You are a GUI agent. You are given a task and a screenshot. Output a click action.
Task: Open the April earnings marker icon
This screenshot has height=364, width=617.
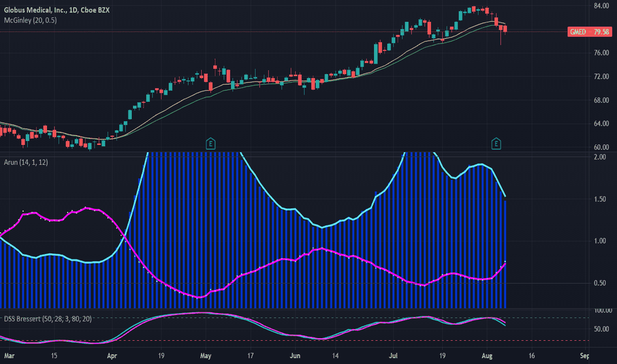pos(211,144)
